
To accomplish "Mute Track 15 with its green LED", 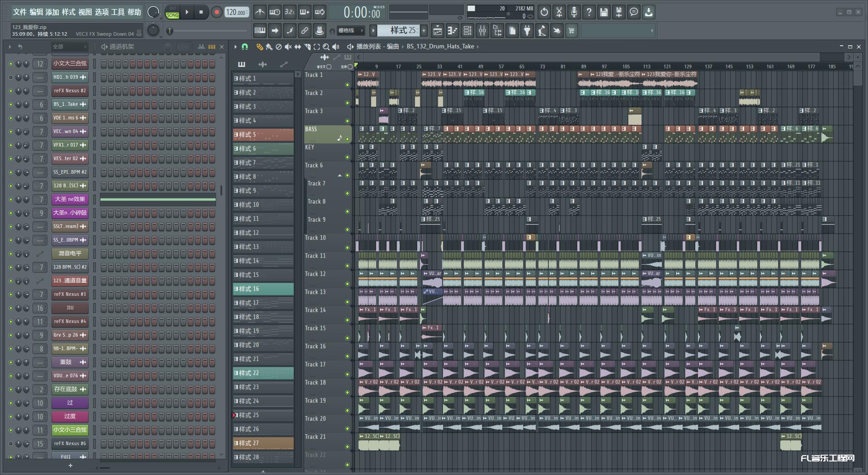I will 347,338.
